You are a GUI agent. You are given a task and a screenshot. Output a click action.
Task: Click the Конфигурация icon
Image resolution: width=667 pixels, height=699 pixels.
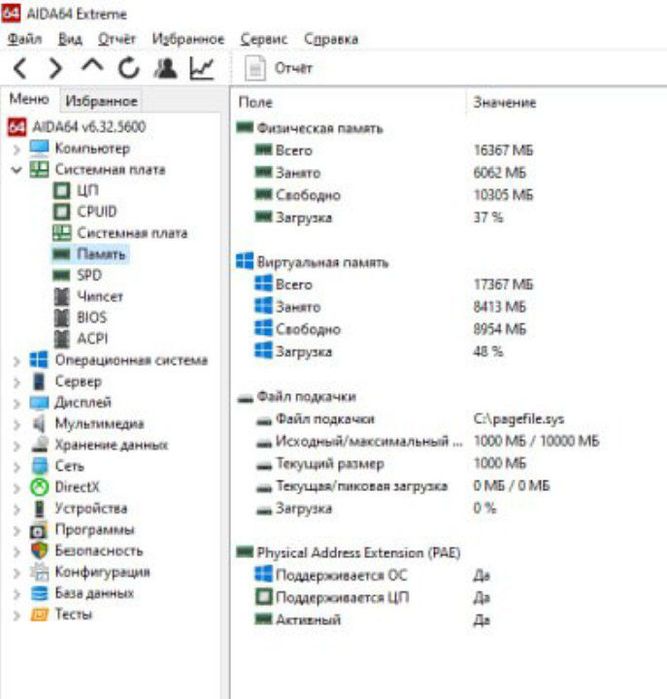point(39,572)
